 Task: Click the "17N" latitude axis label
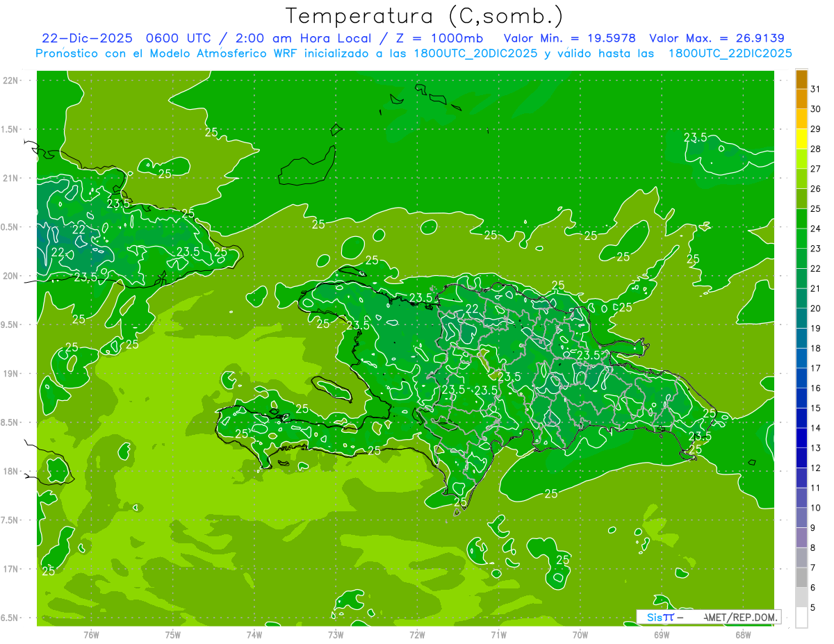pos(11,569)
